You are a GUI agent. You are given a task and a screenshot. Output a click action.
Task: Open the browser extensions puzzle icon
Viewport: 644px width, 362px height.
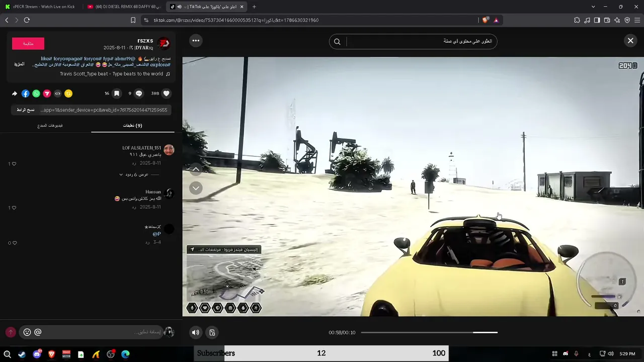pos(577,20)
